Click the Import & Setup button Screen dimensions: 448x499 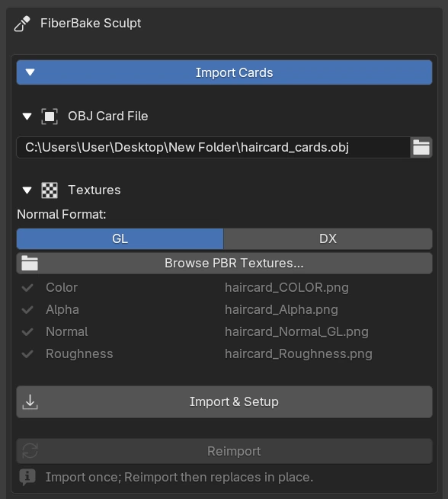(224, 402)
